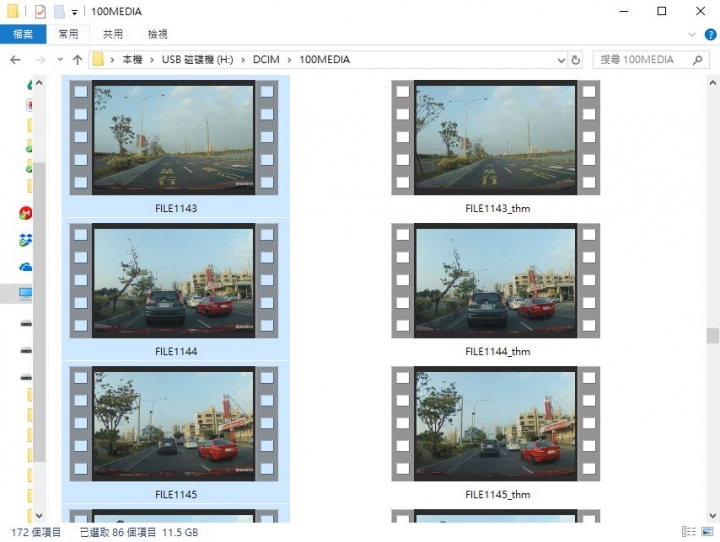The height and width of the screenshot is (542, 720).
Task: Open OneDrive in the navigation pane
Action: coord(25,267)
